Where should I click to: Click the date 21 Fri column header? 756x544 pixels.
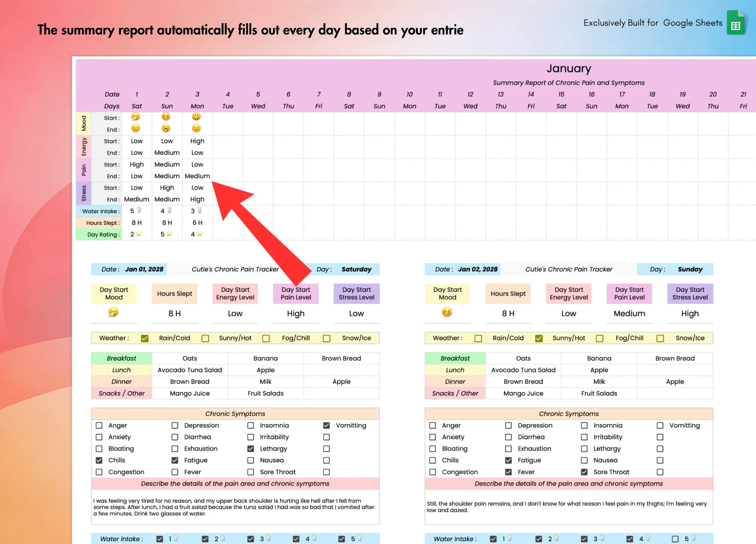click(x=743, y=100)
